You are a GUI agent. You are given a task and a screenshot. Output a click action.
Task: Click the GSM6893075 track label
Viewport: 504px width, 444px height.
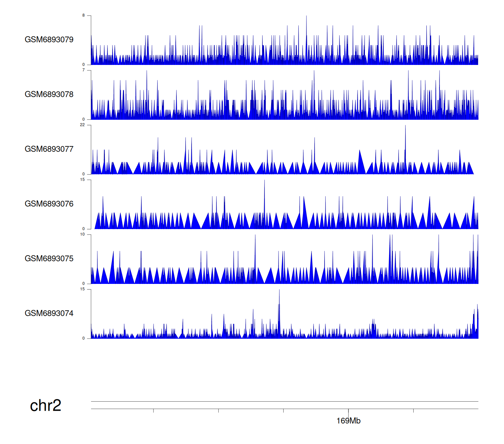49,259
